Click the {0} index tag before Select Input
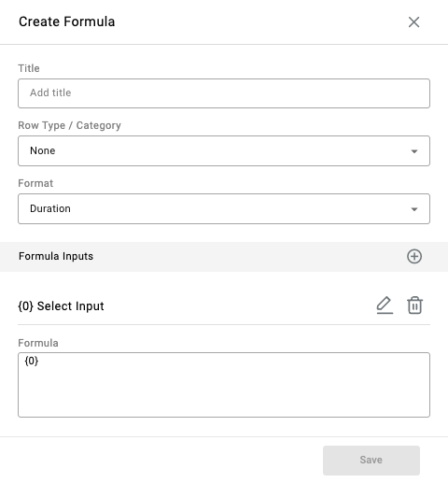Image resolution: width=448 pixels, height=483 pixels. pyautogui.click(x=26, y=306)
